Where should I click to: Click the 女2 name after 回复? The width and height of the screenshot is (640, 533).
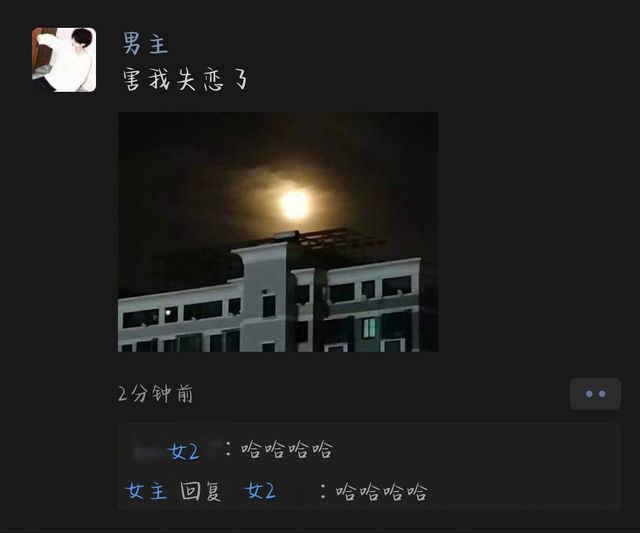[260, 491]
